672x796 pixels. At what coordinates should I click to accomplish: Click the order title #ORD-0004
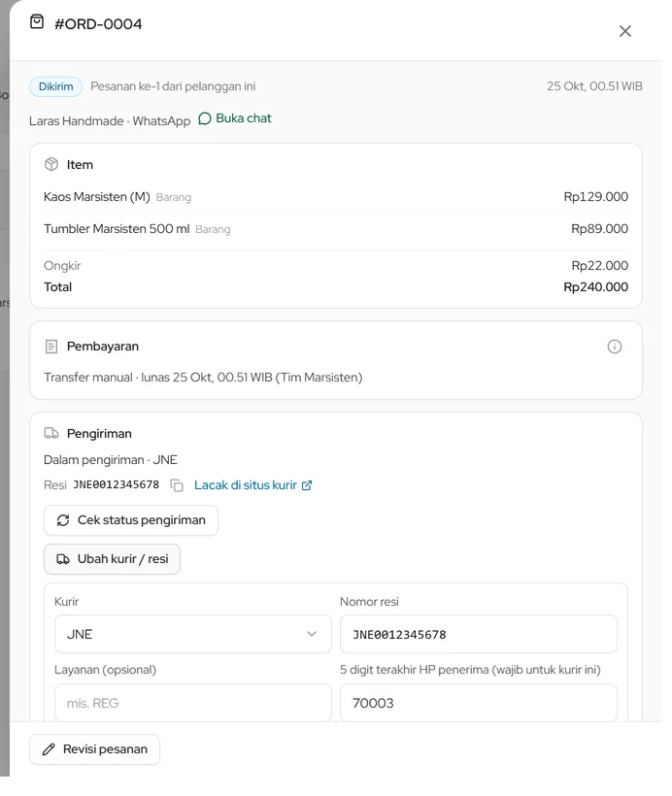[x=98, y=24]
